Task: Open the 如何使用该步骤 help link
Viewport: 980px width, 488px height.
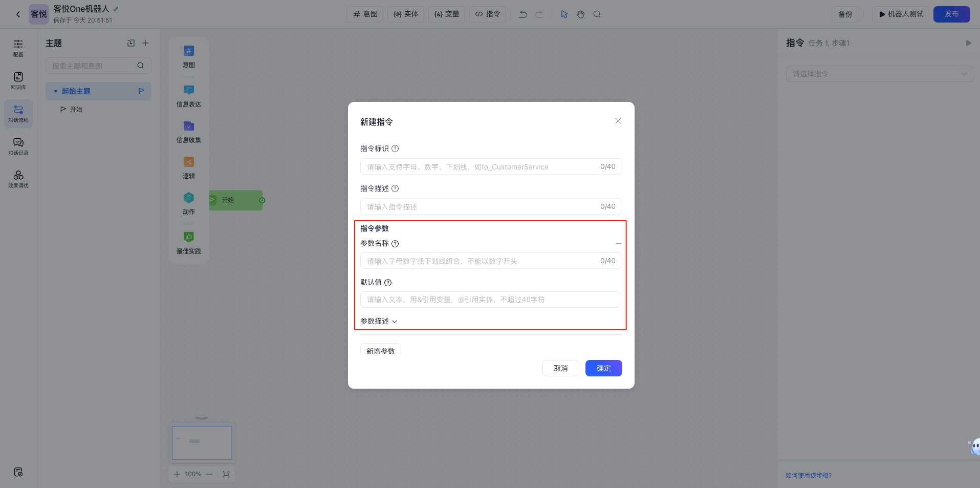Action: (x=809, y=476)
